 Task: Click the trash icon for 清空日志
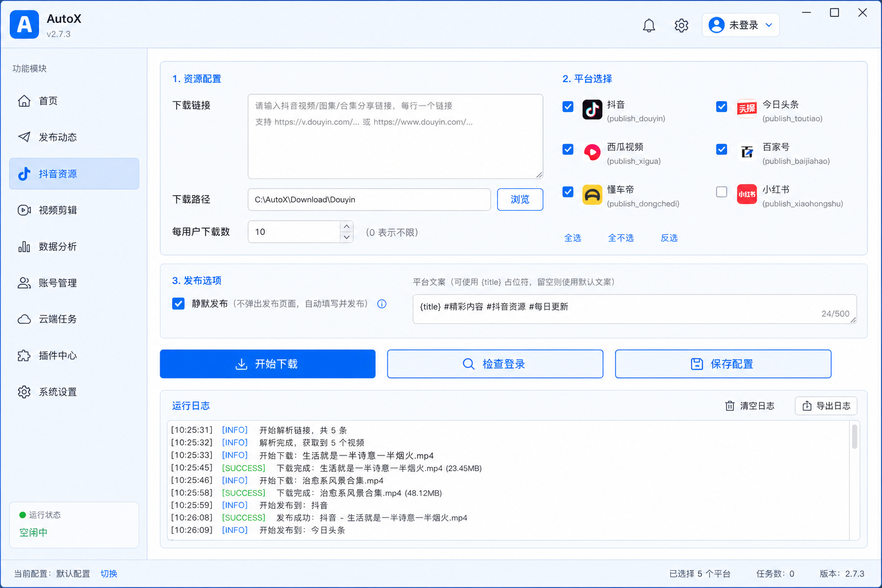[x=730, y=406]
